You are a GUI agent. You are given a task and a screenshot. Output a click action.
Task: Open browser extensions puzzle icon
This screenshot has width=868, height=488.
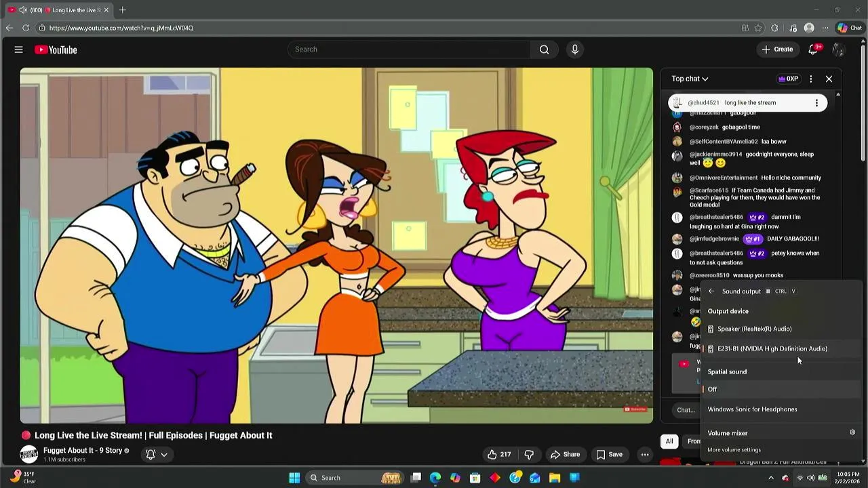point(775,28)
